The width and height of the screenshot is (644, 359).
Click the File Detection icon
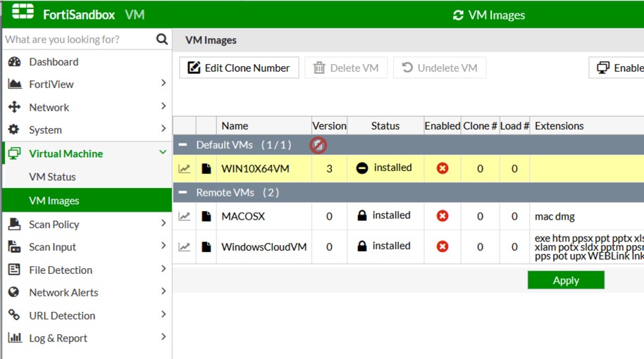(x=14, y=270)
